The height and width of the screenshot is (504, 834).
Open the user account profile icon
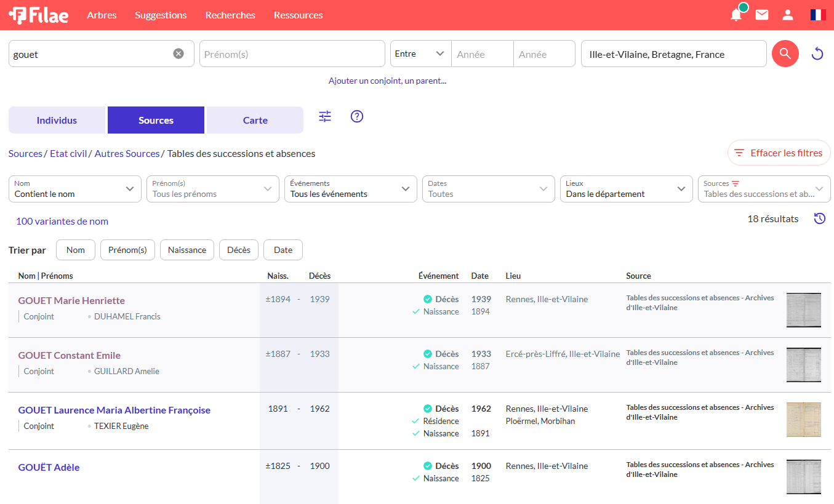[788, 15]
